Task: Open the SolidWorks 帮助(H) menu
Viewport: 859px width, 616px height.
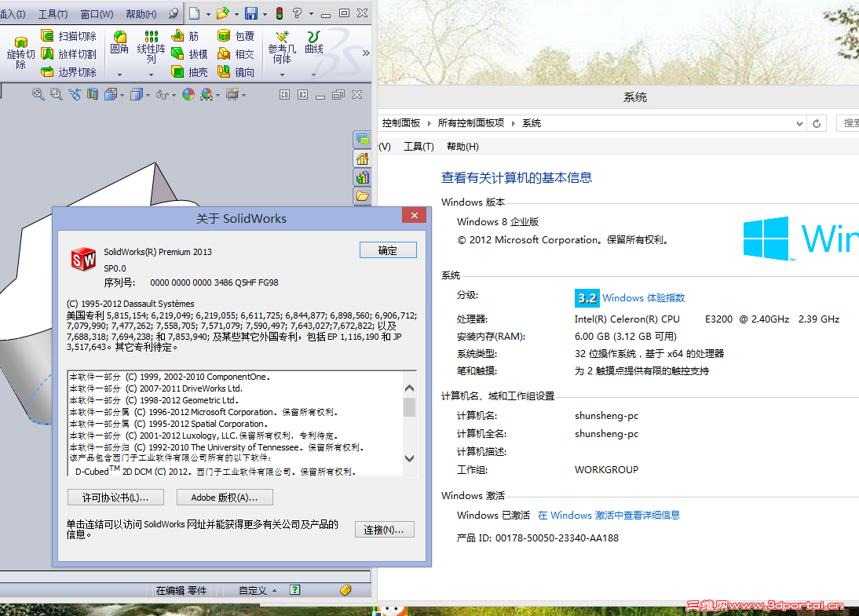Action: pos(141,14)
